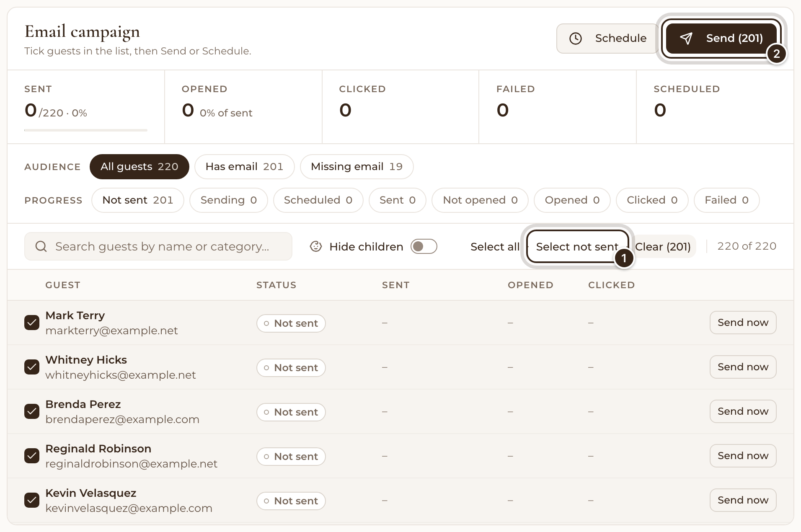This screenshot has width=801, height=532.
Task: Send now to Kevin Velasquez
Action: pyautogui.click(x=743, y=500)
